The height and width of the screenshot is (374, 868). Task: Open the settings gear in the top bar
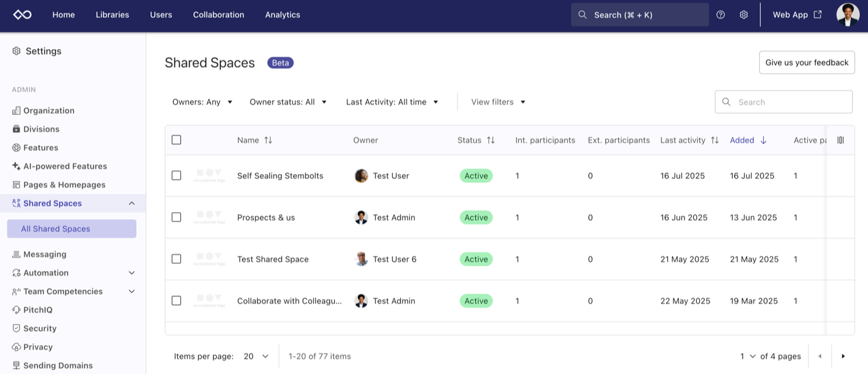click(743, 14)
